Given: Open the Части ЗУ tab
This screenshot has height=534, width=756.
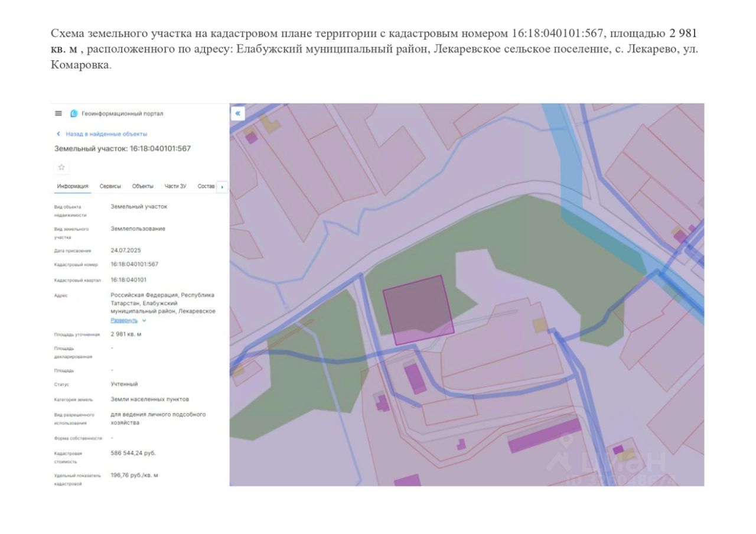Looking at the screenshot, I should click(175, 186).
